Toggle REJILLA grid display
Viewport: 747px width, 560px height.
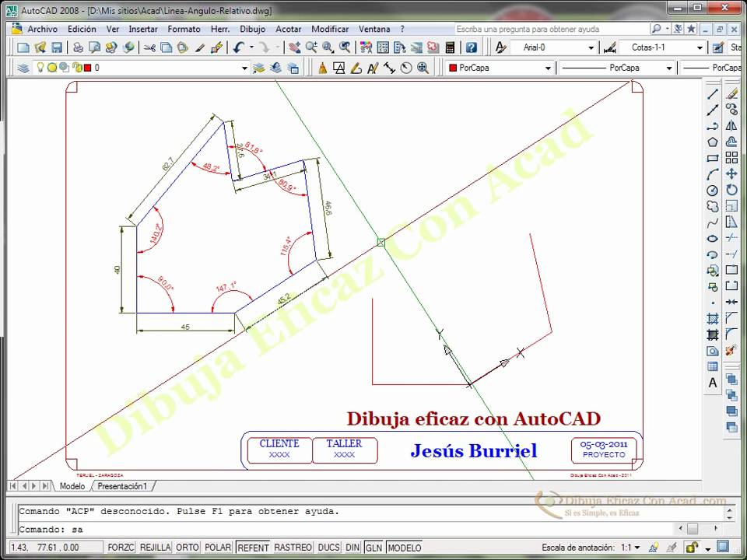click(156, 548)
